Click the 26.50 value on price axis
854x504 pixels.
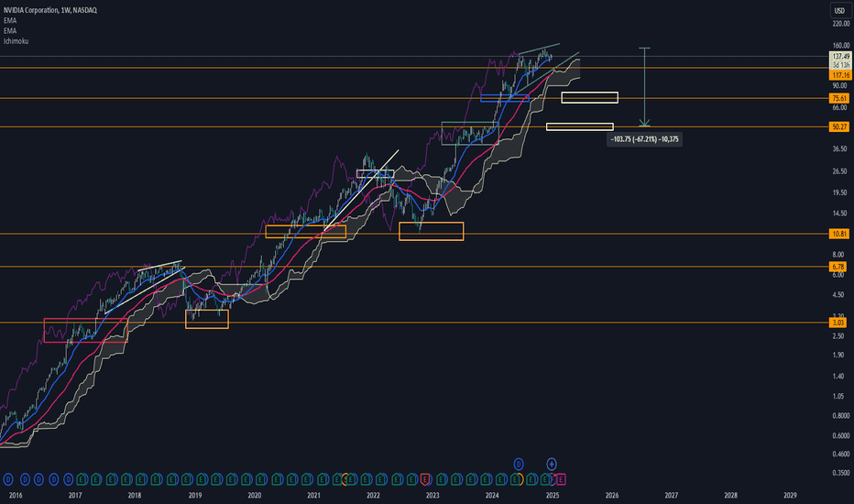[839, 171]
